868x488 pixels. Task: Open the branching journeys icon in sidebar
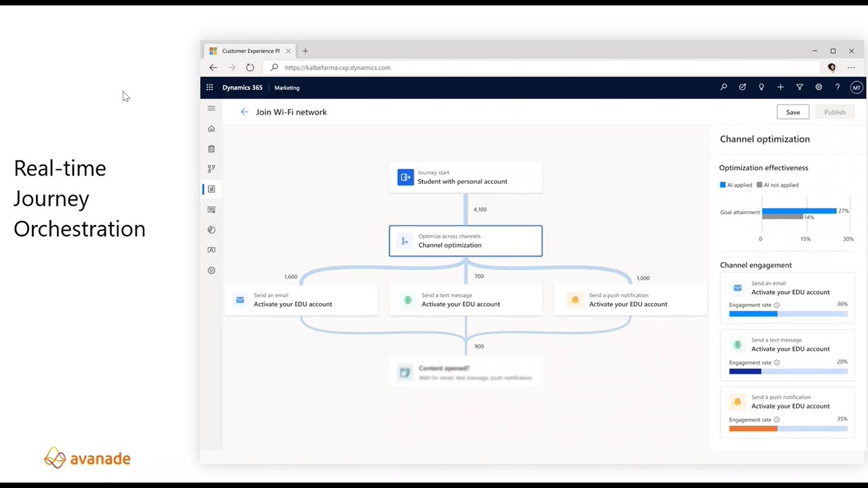(212, 169)
